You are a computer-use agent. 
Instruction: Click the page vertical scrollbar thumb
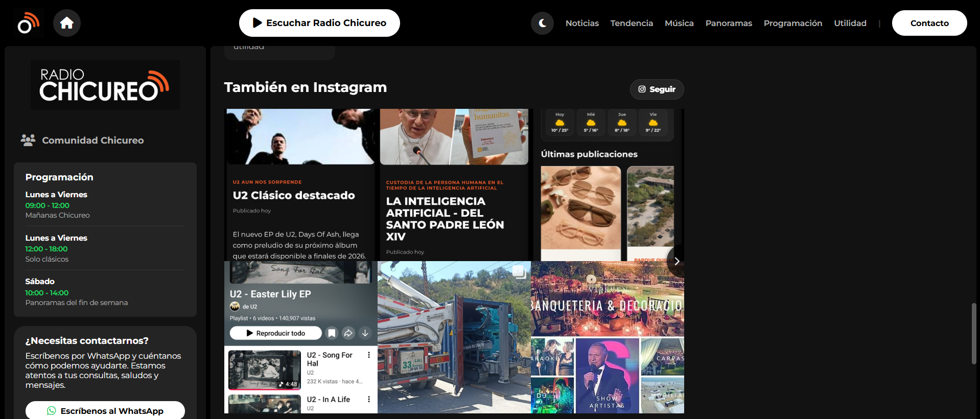tap(974, 334)
